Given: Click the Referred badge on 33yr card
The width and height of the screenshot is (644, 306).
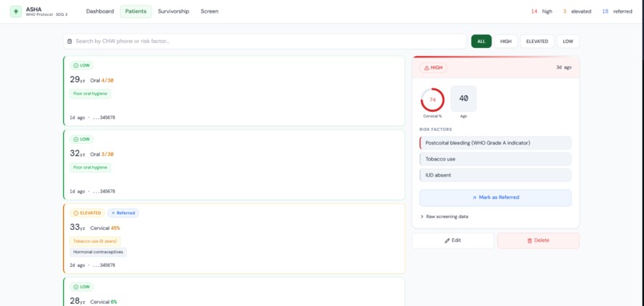Looking at the screenshot, I should tap(123, 213).
